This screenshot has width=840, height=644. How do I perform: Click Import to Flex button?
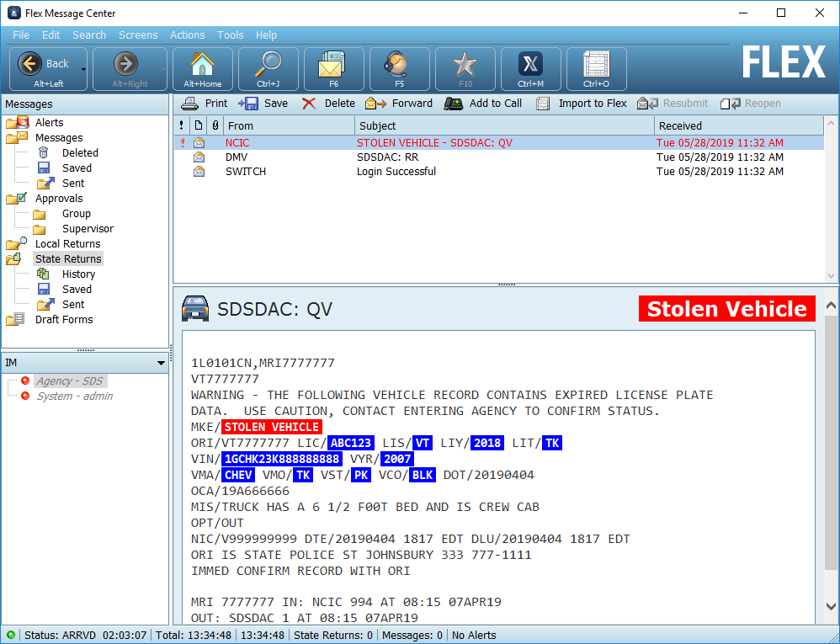582,104
